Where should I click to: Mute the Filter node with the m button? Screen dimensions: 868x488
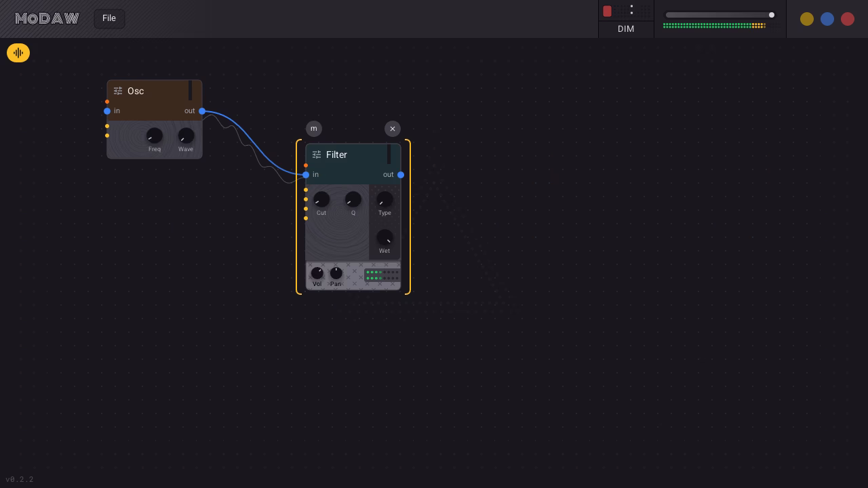(x=314, y=129)
